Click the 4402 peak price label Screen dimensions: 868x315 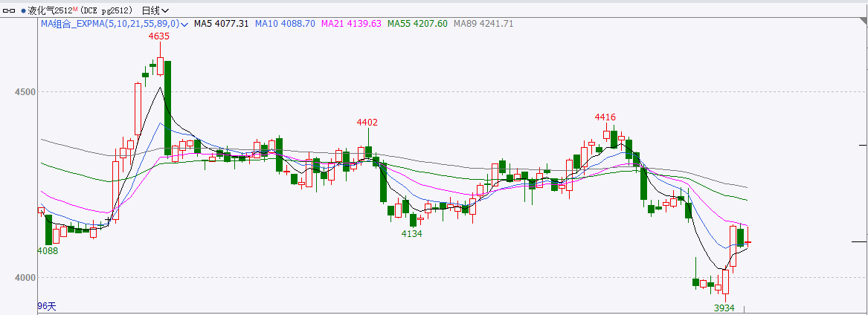point(367,123)
